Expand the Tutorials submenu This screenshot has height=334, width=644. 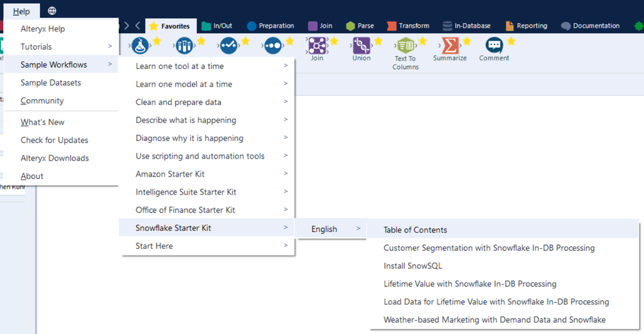[x=61, y=47]
